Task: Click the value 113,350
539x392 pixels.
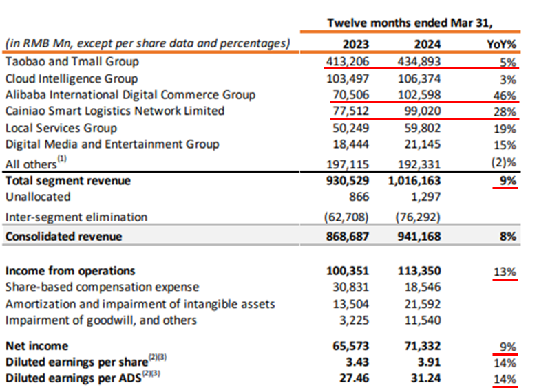Action: (x=419, y=271)
